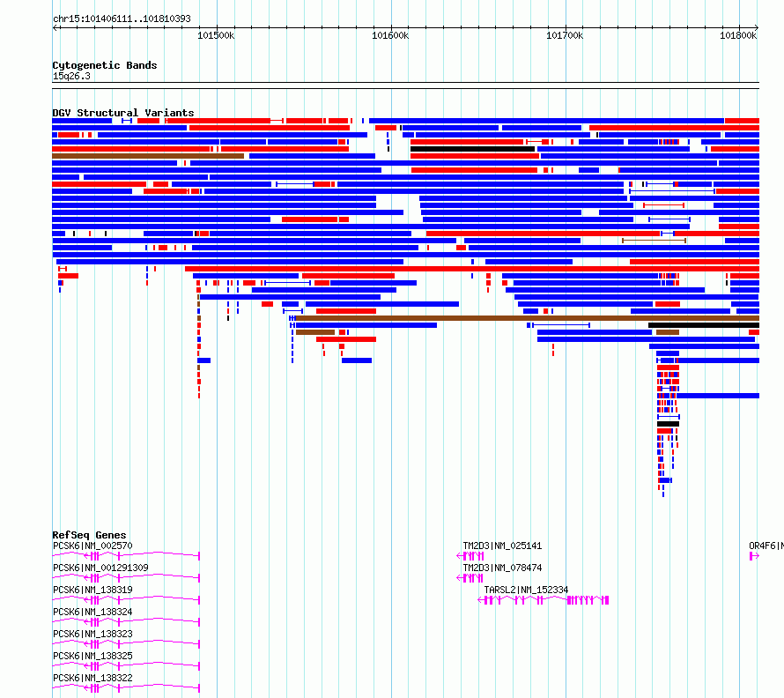Viewport: 784px width, 698px height.
Task: Click the PCSK6 NM_138322 gene model exons
Action: (x=126, y=688)
